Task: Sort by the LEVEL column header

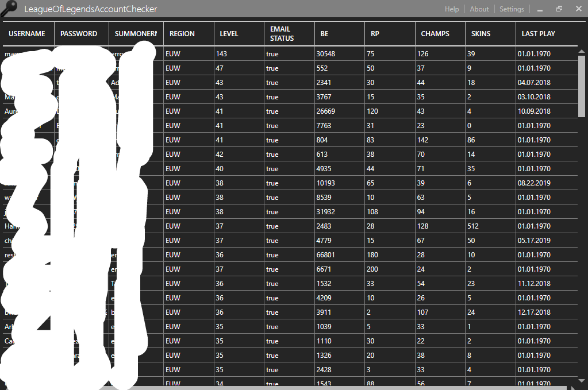Action: [x=239, y=34]
